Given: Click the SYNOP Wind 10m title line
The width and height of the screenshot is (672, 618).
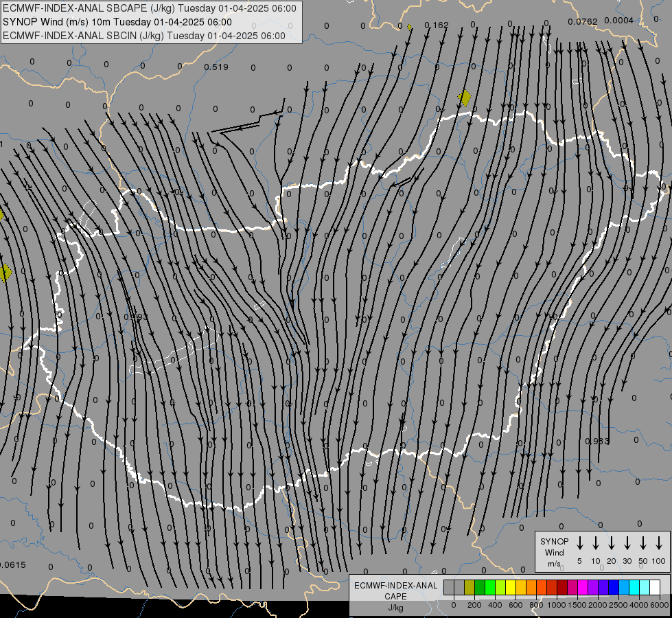Looking at the screenshot, I should [x=117, y=22].
